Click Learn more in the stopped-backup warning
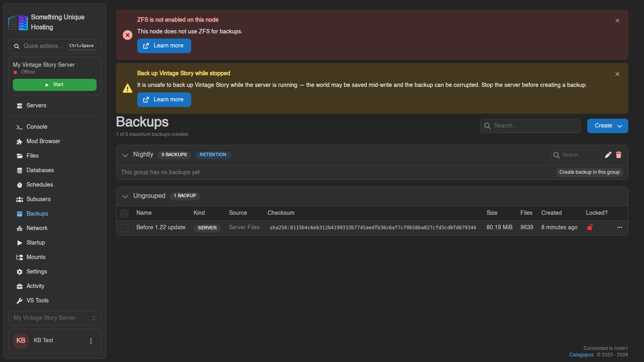 (164, 100)
